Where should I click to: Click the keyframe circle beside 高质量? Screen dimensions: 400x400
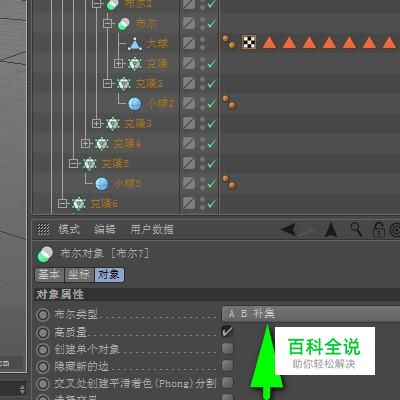[x=43, y=332]
